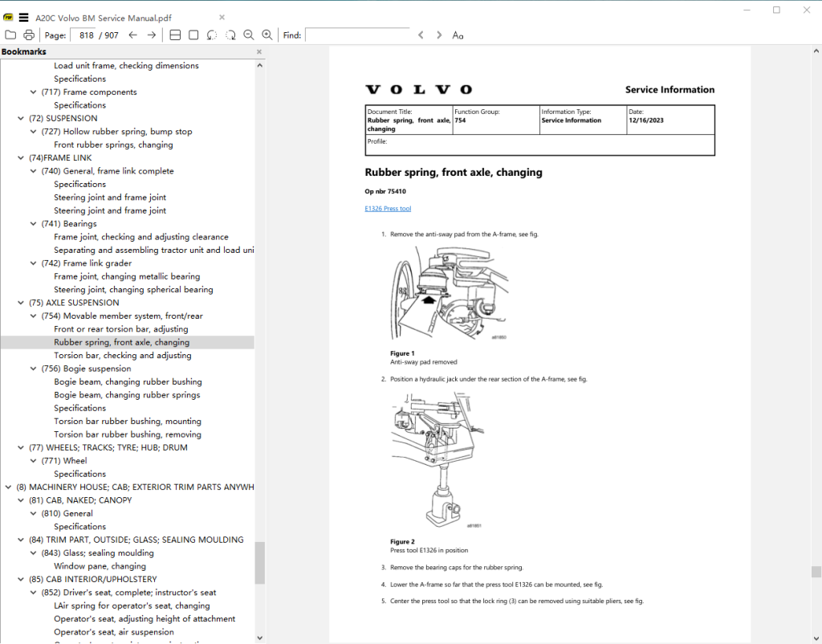
Task: Click the page number field
Action: click(x=83, y=35)
